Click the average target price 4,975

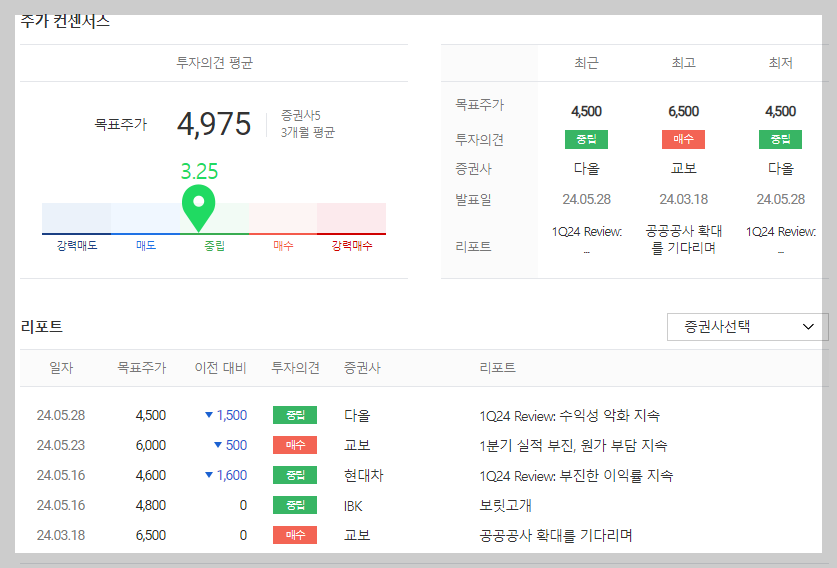point(214,124)
